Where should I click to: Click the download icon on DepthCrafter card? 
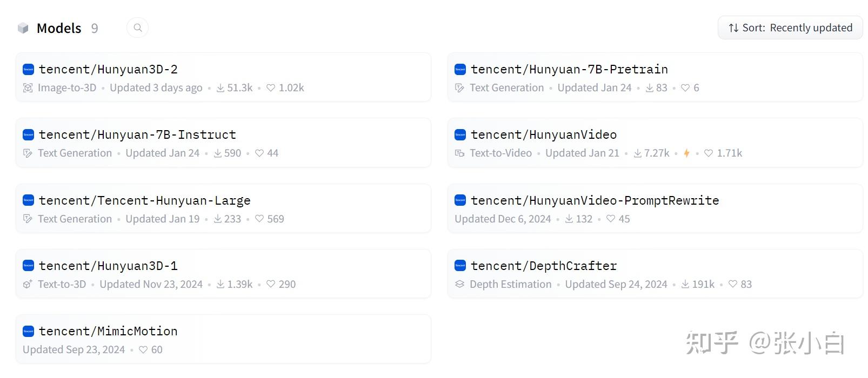pos(685,285)
